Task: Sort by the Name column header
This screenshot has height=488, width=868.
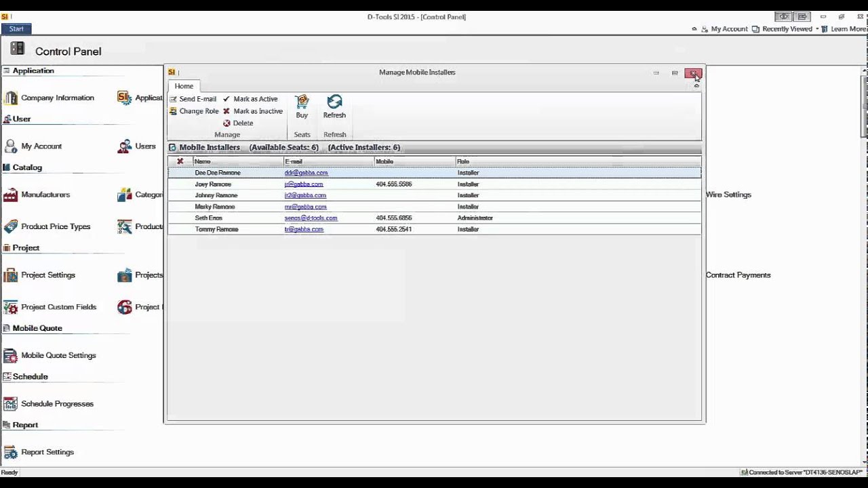Action: pos(239,161)
